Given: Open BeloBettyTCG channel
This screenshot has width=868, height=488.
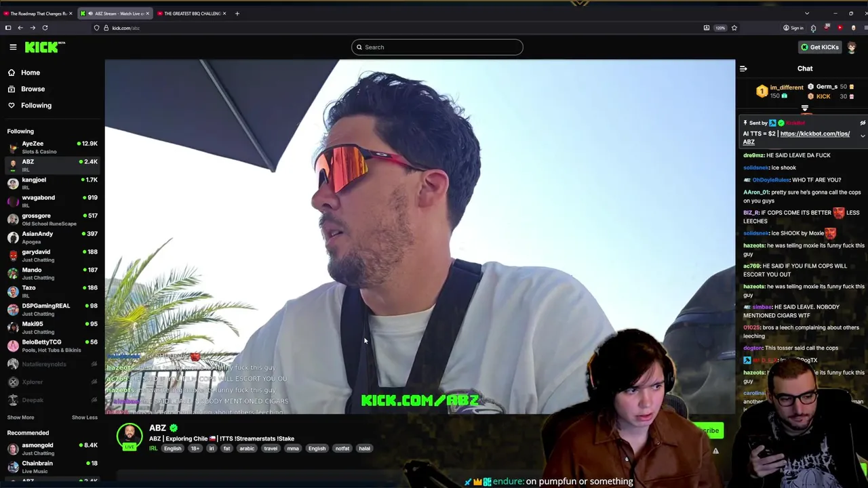Looking at the screenshot, I should 52,345.
